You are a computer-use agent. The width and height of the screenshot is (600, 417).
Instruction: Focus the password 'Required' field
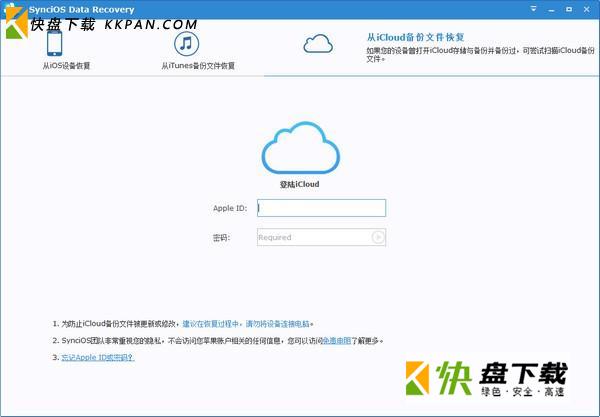pyautogui.click(x=321, y=237)
